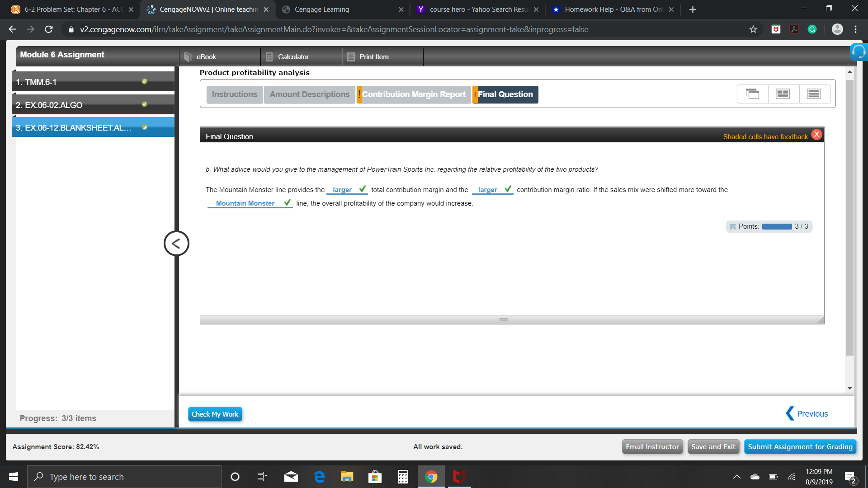Select the tiled panels layout icon
The height and width of the screenshot is (488, 868).
click(783, 94)
